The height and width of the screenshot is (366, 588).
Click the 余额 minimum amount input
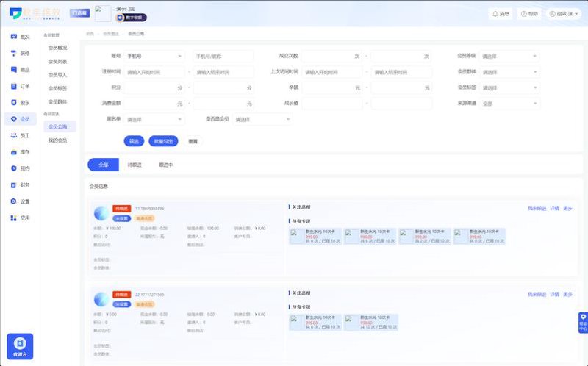[332, 87]
